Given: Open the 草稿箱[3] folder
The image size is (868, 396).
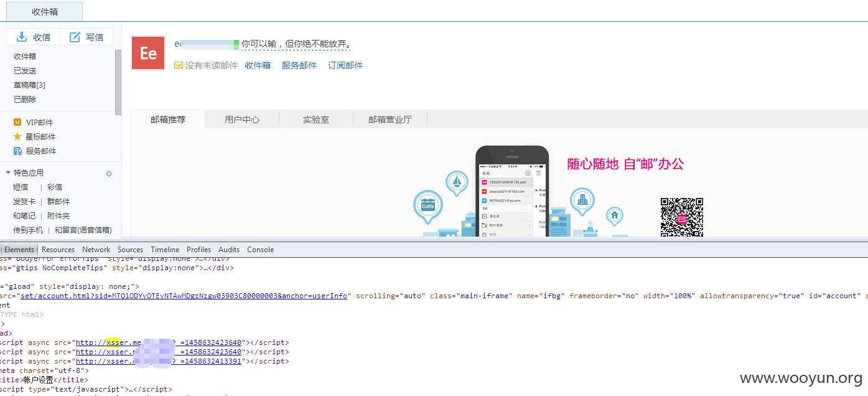Looking at the screenshot, I should point(29,85).
